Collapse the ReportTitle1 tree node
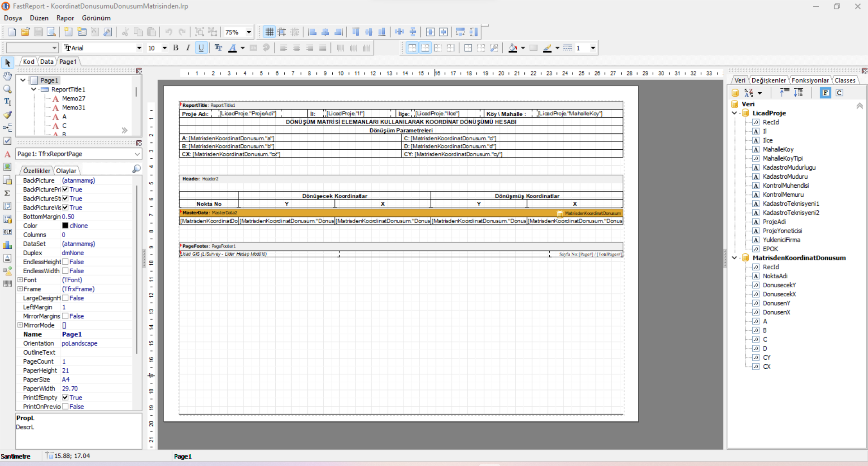This screenshot has width=868, height=466. click(33, 90)
